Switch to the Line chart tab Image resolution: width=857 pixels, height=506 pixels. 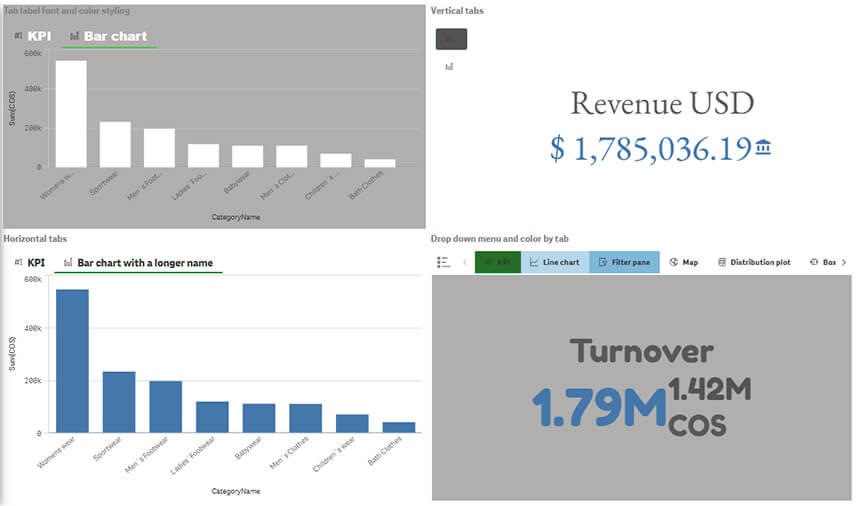[x=555, y=262]
